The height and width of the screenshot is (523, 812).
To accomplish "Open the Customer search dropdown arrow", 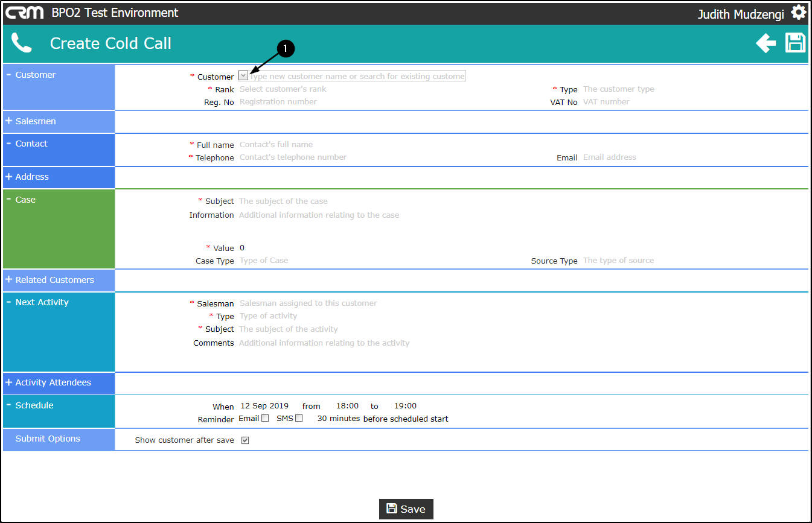I will point(243,76).
